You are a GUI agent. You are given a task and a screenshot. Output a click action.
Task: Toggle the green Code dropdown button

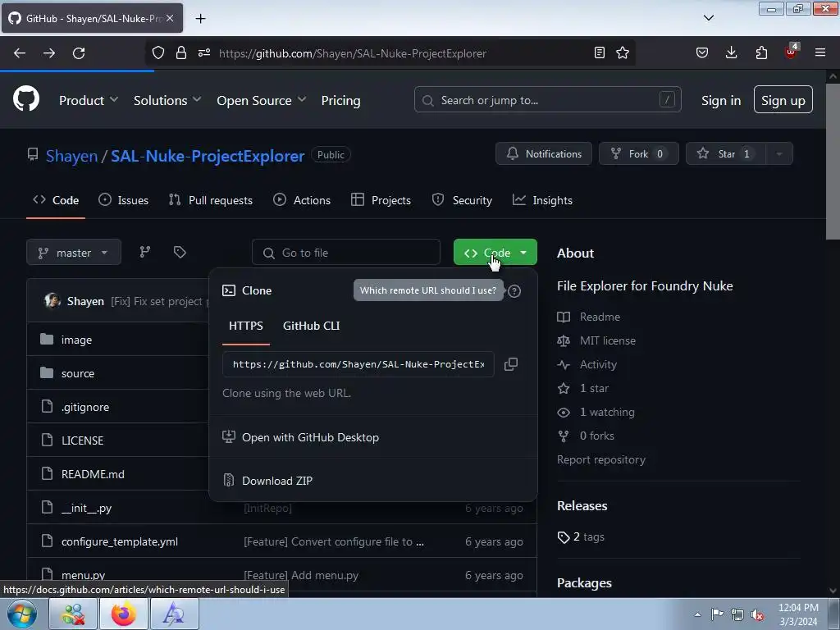click(495, 253)
